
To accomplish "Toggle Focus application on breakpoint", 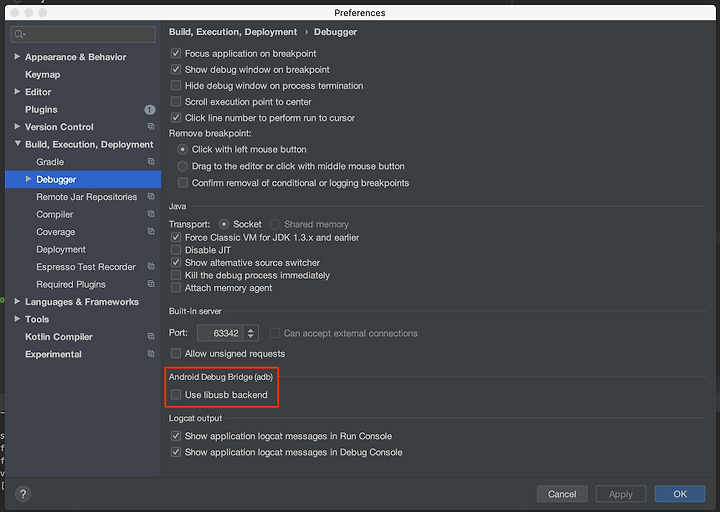I will tap(176, 53).
